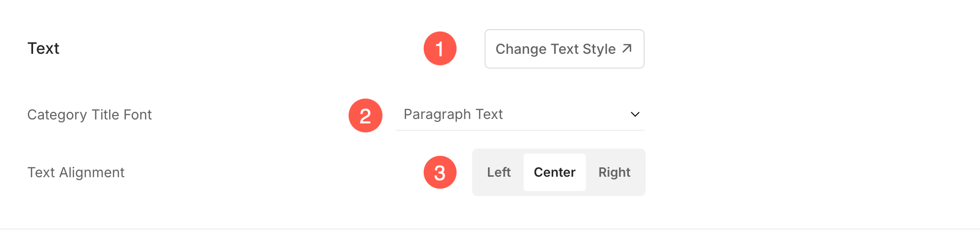The width and height of the screenshot is (980, 231).
Task: Choose Center text alignment
Action: 555,172
